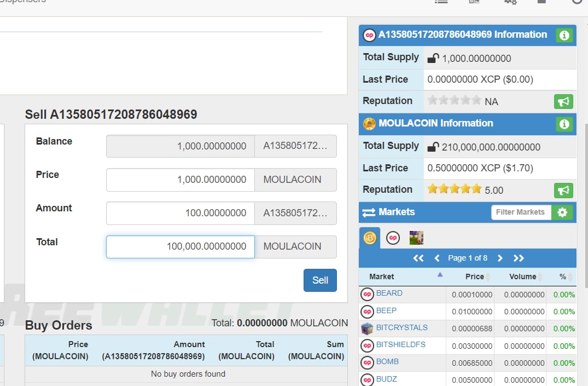Open A13580517208786048969 asset info icon

coord(564,35)
